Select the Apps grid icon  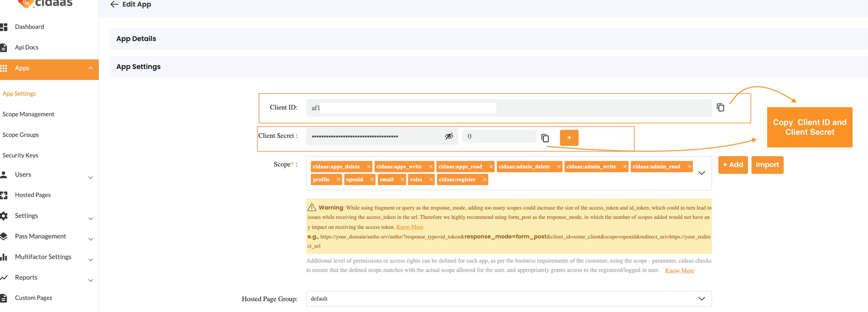click(x=4, y=68)
